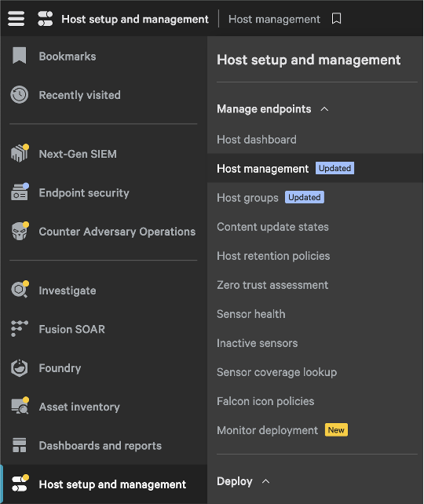The image size is (424, 504).
Task: Go to Counter Adversary Operations
Action: pyautogui.click(x=117, y=232)
